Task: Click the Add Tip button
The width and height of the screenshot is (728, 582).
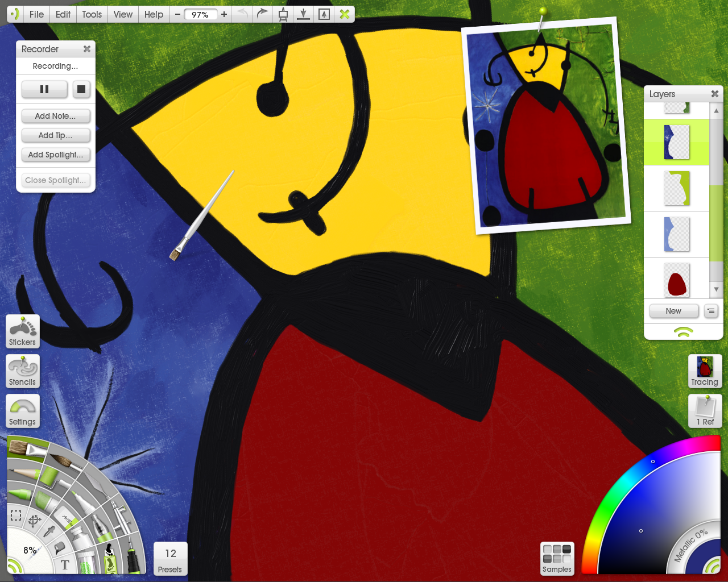Action: [x=56, y=135]
